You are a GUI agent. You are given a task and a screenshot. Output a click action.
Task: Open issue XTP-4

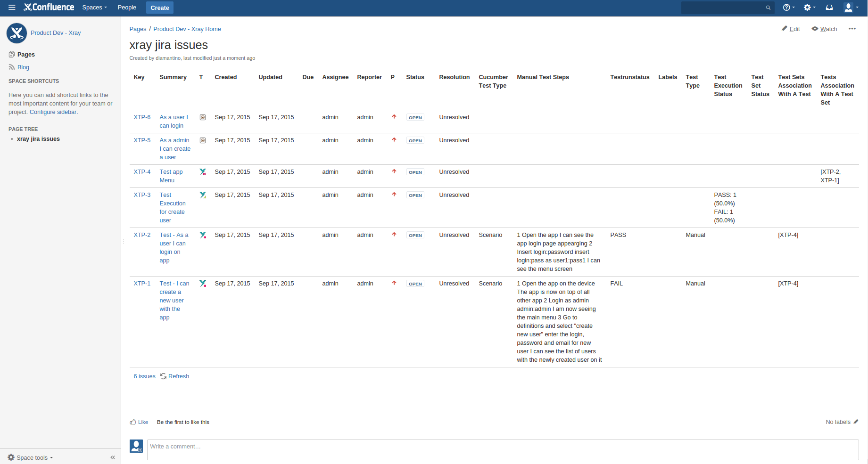[x=142, y=172]
